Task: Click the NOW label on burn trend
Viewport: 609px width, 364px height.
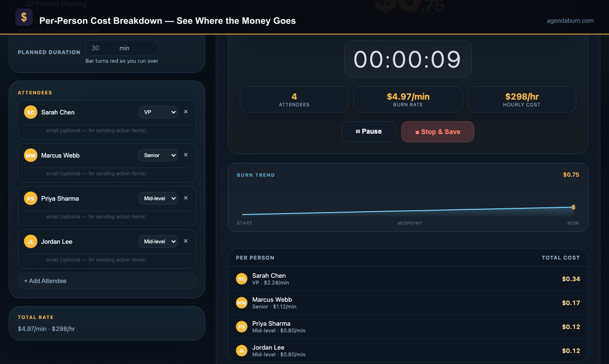Action: (x=573, y=223)
